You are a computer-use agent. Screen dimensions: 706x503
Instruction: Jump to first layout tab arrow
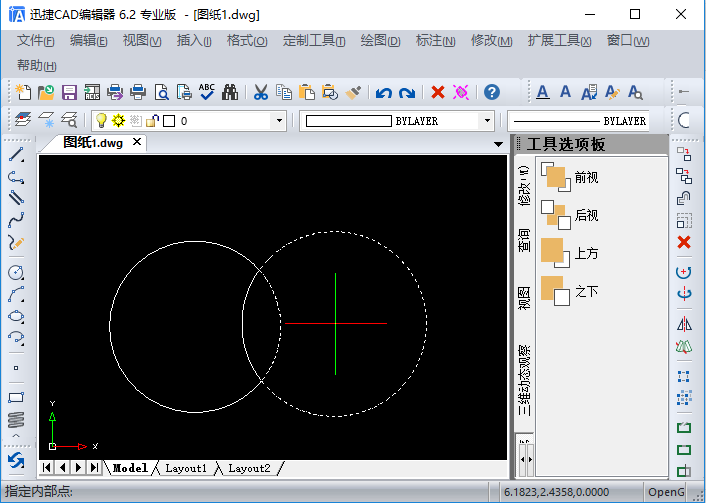[x=46, y=467]
